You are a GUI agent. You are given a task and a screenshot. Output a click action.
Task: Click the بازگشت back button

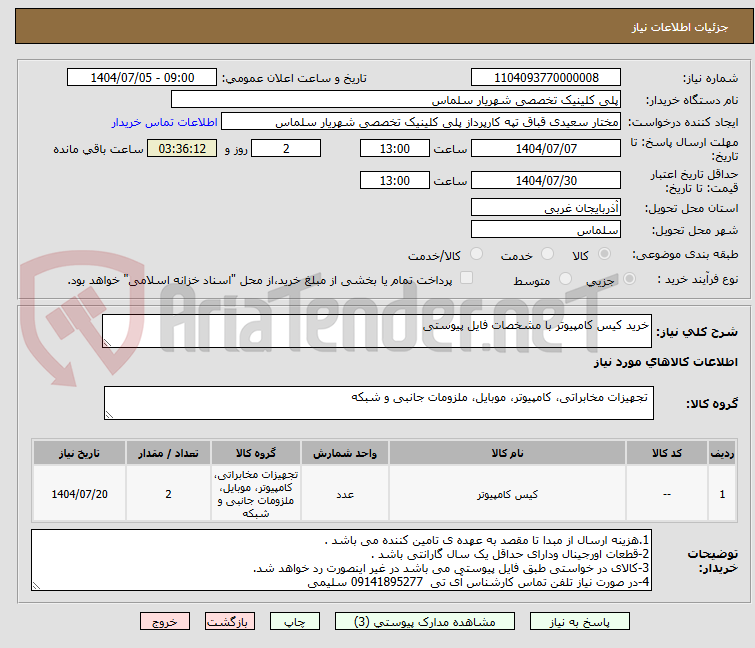point(230,622)
